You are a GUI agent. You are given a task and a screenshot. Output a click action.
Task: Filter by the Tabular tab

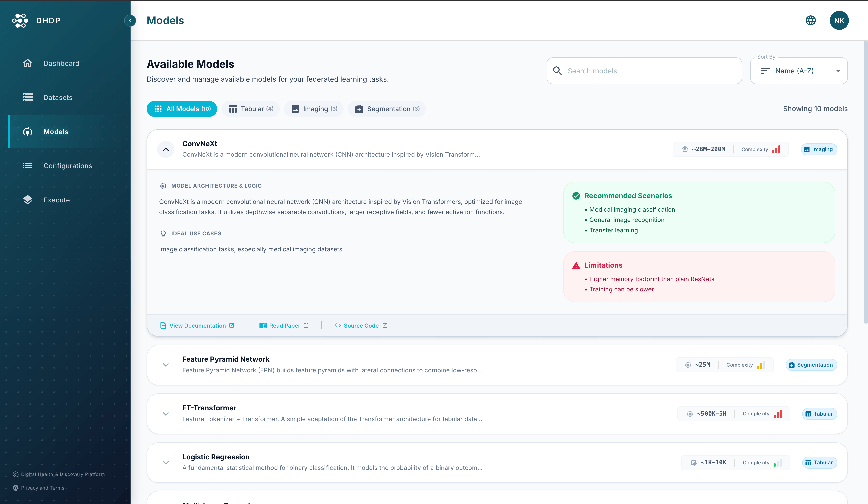click(x=251, y=109)
